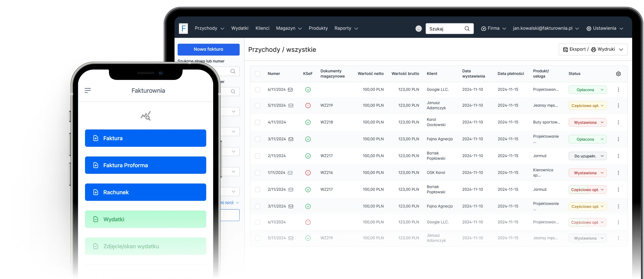644x279 pixels.
Task: Tap Faktura Proforma button on phone
Action: click(146, 165)
